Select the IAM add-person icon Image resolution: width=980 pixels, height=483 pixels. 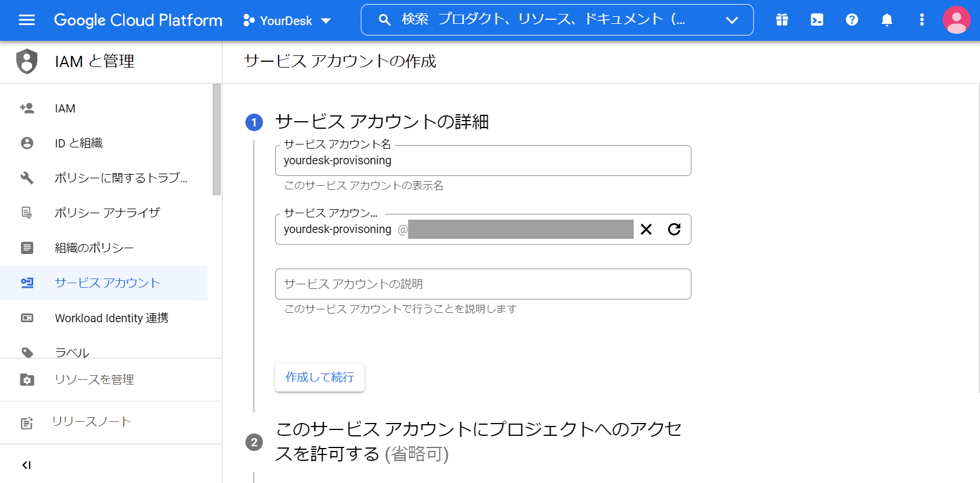pos(27,108)
